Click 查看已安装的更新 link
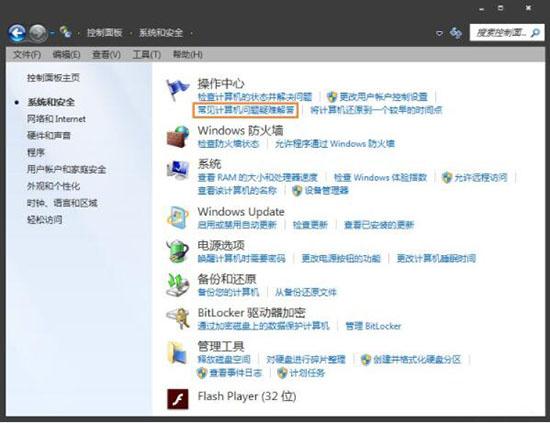Viewport: 550px width, 423px height. pyautogui.click(x=379, y=225)
